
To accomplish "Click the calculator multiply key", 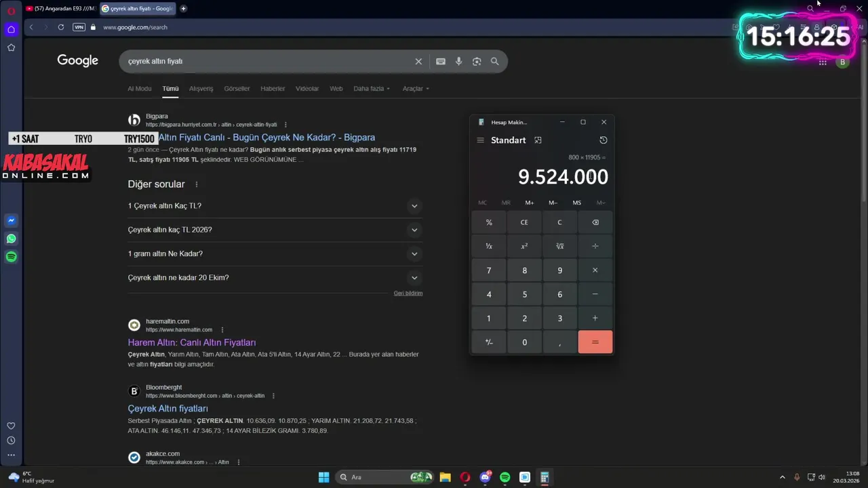I will click(x=595, y=270).
